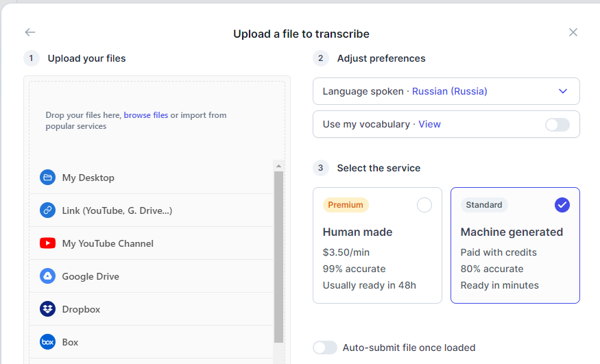Click the Box service icon
The image size is (600, 364).
coord(47,342)
